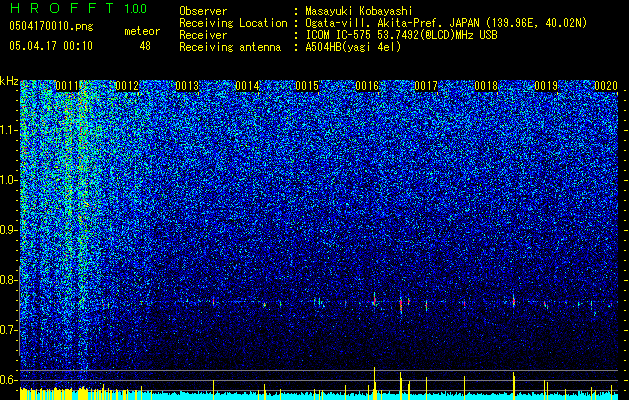Click the 0015 time marker
Screen dimensions: 629x400
(307, 86)
